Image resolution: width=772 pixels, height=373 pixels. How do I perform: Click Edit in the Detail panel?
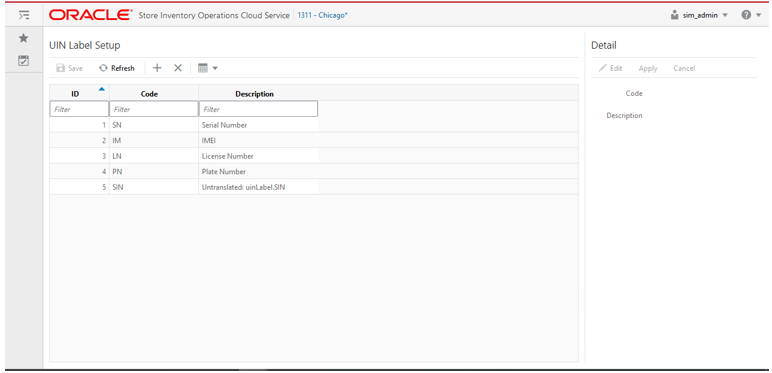pos(611,68)
